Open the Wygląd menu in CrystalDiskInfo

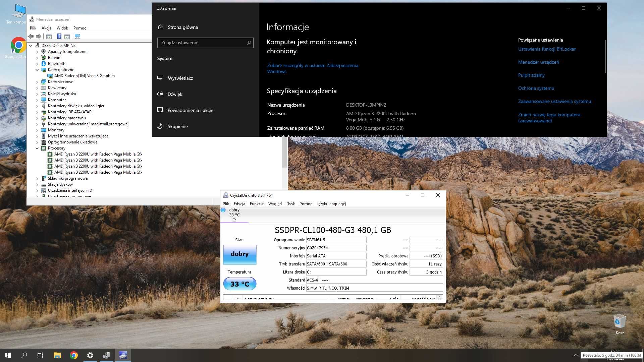pos(275,204)
